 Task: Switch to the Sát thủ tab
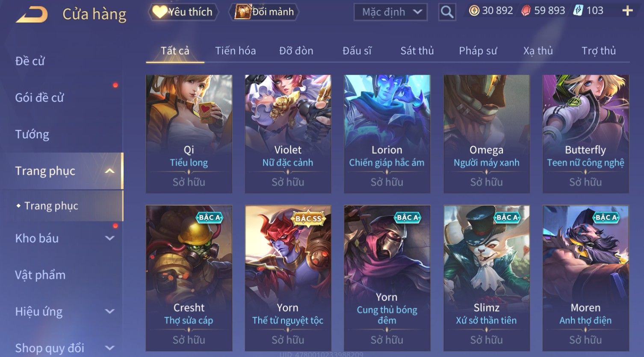pos(417,51)
